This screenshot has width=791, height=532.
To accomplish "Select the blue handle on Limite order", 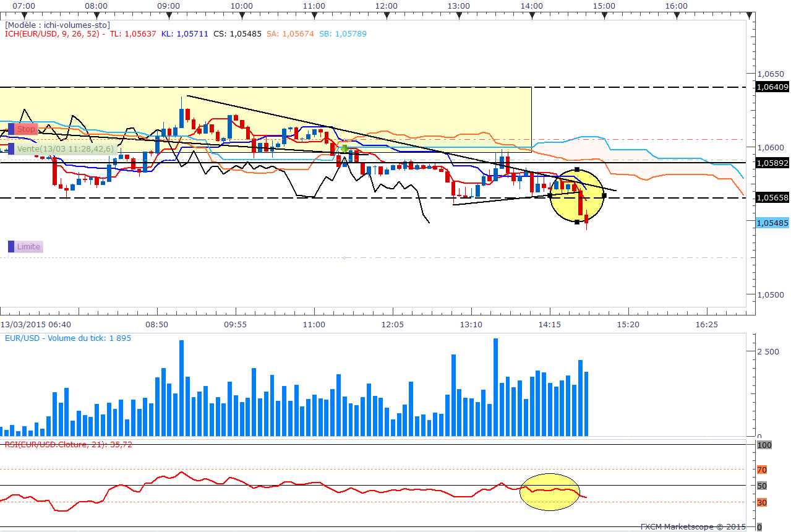I will (11, 247).
